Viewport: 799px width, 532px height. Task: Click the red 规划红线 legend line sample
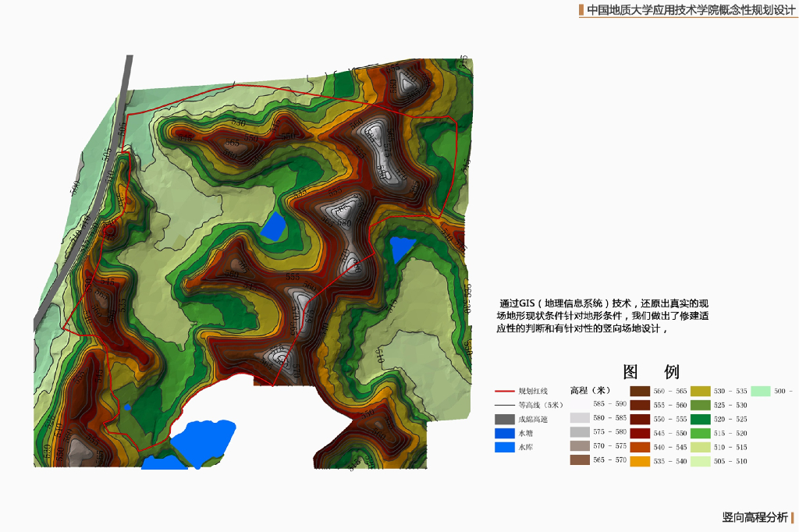505,392
